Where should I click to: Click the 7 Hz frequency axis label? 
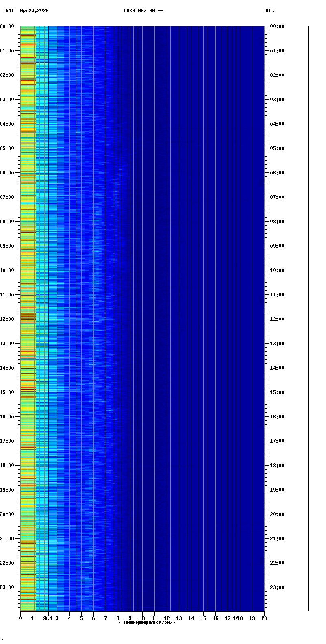(106, 618)
